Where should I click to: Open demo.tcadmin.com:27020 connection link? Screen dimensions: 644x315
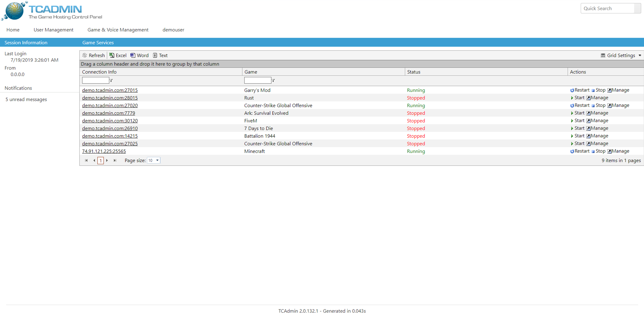coord(110,105)
